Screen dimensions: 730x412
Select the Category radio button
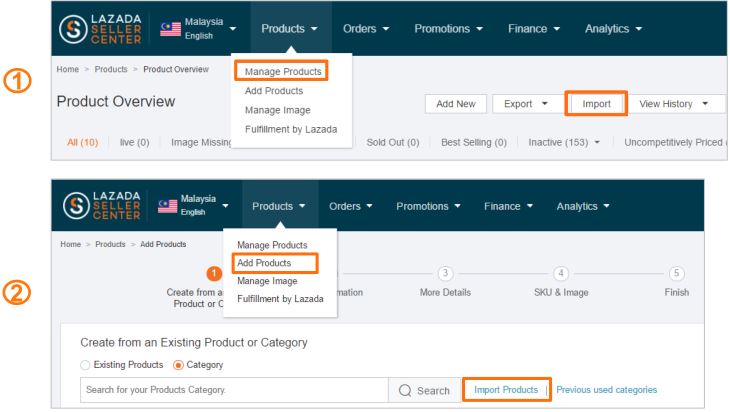pyautogui.click(x=178, y=365)
